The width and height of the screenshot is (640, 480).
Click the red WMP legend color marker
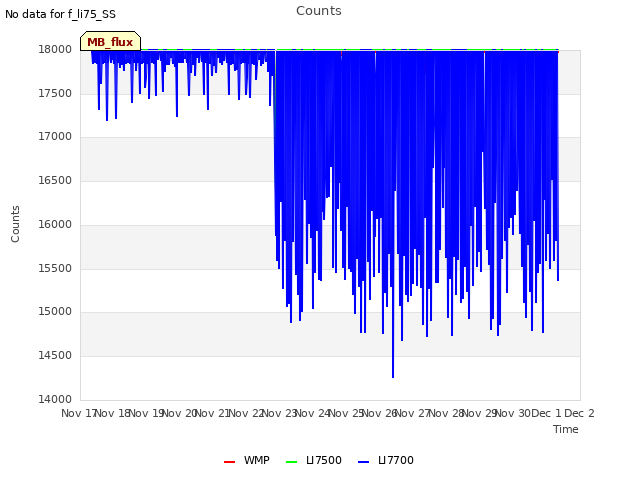(229, 462)
